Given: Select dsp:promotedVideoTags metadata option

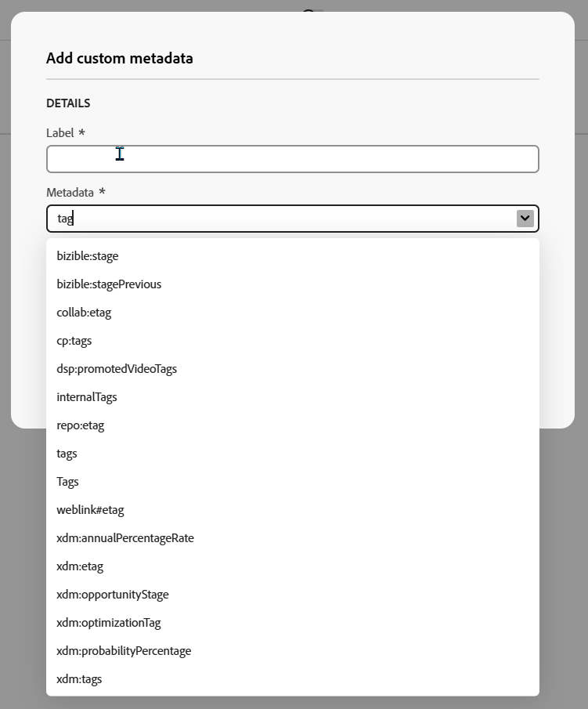Looking at the screenshot, I should click(x=117, y=369).
